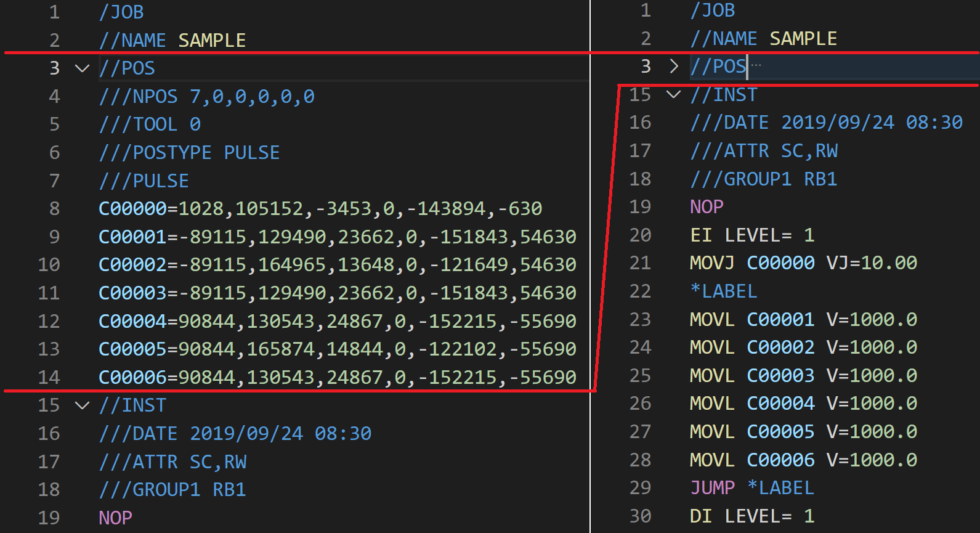Select line number 26 in the gutter
The height and width of the screenshot is (533, 980).
coord(640,404)
